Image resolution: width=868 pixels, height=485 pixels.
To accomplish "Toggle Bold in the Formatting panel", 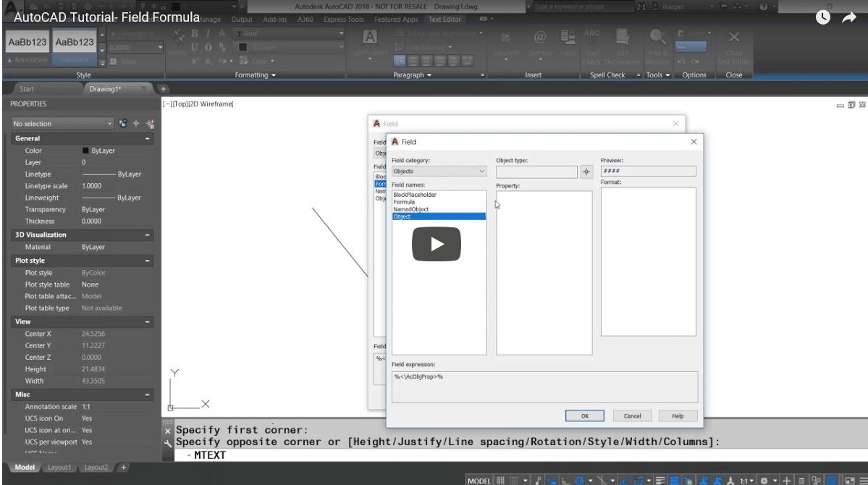I will (x=195, y=33).
